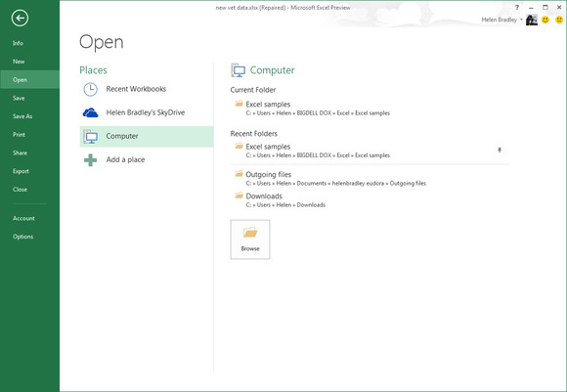Click the green plus Add a place icon

[x=90, y=160]
